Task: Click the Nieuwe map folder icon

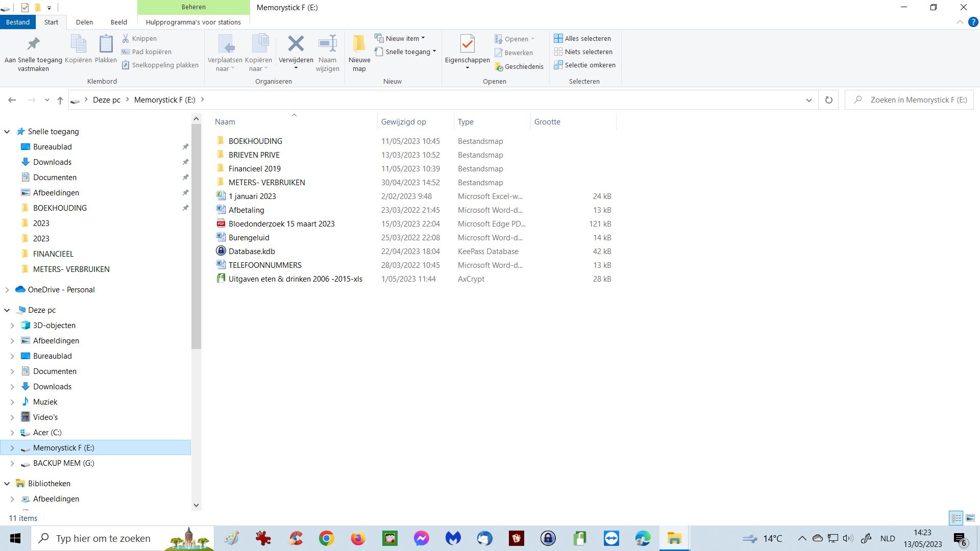Action: pyautogui.click(x=359, y=44)
